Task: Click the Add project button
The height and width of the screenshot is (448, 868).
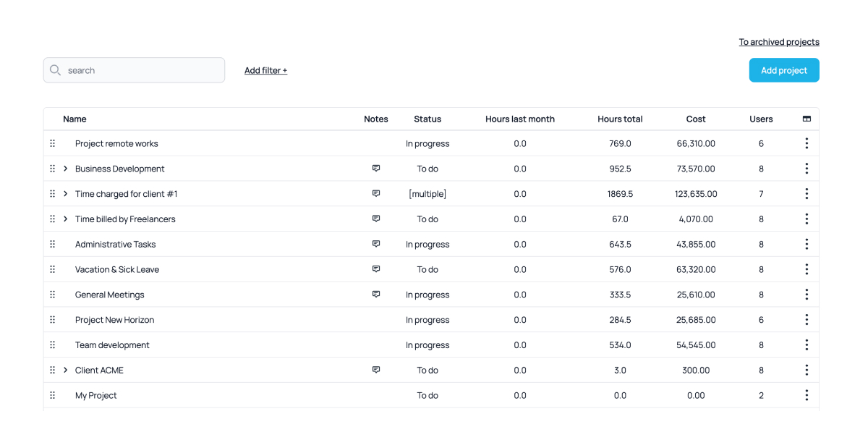Action: click(783, 70)
